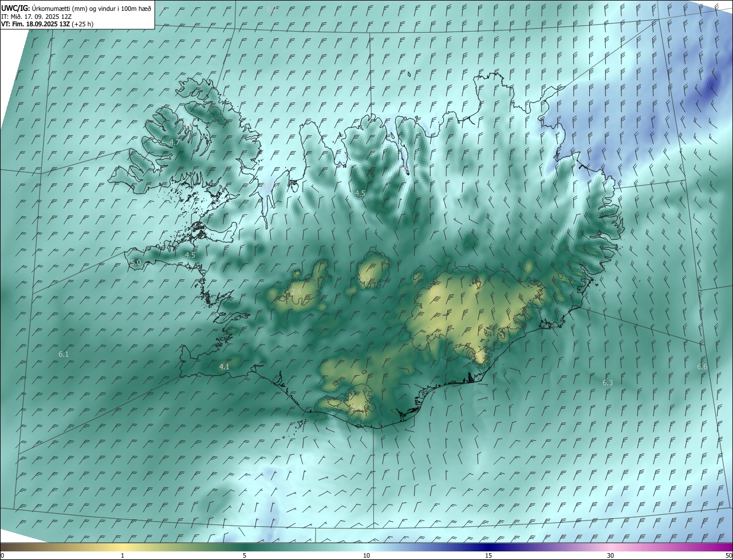Image resolution: width=733 pixels, height=560 pixels.
Task: Click the '50' tick on the color scale
Action: [x=728, y=555]
